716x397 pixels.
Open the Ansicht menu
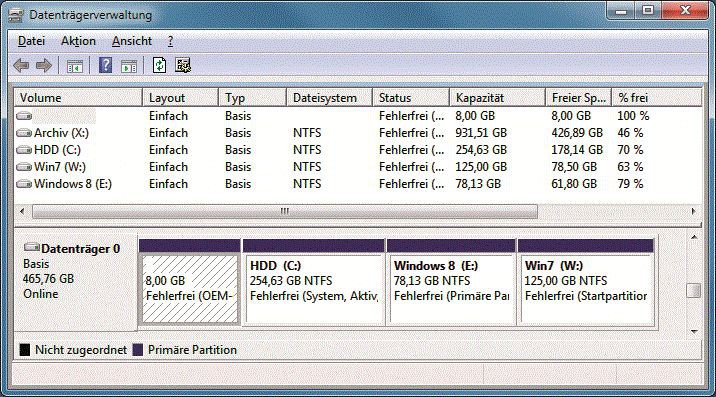(x=132, y=41)
